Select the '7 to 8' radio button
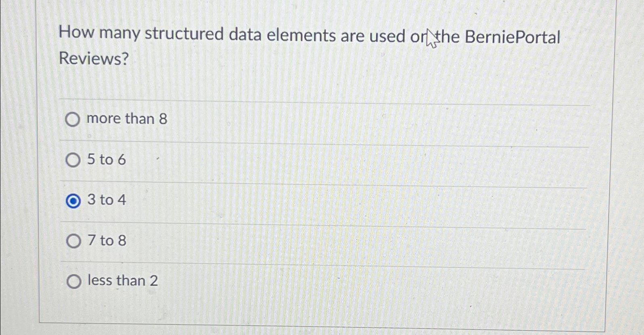This screenshot has width=644, height=335. 73,241
